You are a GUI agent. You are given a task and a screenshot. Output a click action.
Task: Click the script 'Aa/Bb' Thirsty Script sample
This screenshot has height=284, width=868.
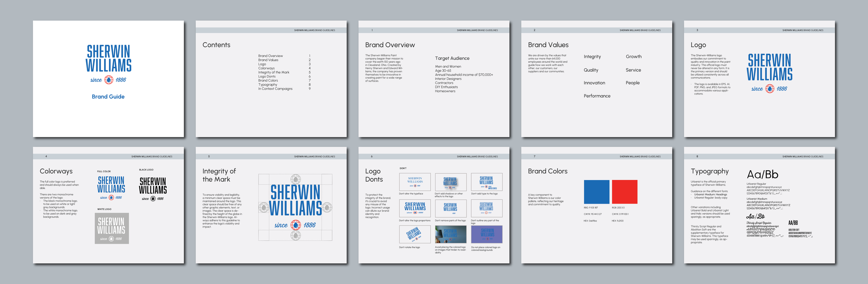pos(756,216)
